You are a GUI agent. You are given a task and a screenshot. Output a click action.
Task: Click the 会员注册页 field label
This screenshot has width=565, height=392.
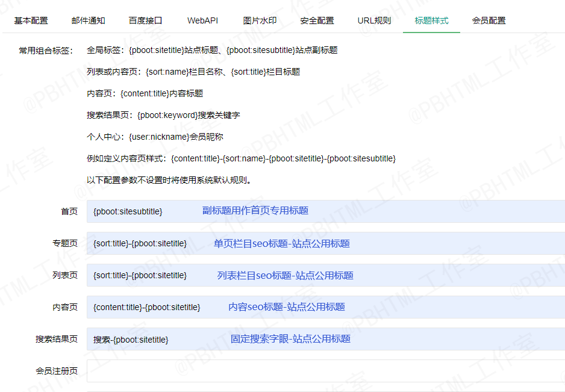click(57, 371)
